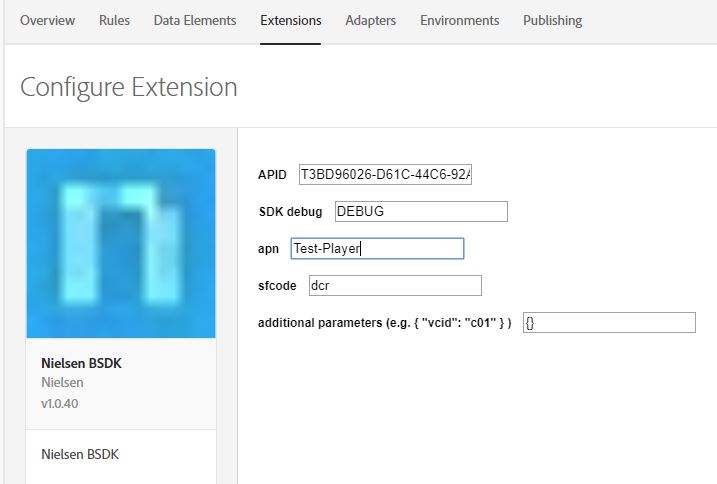717x484 pixels.
Task: Select the sfcode input field
Action: (395, 285)
